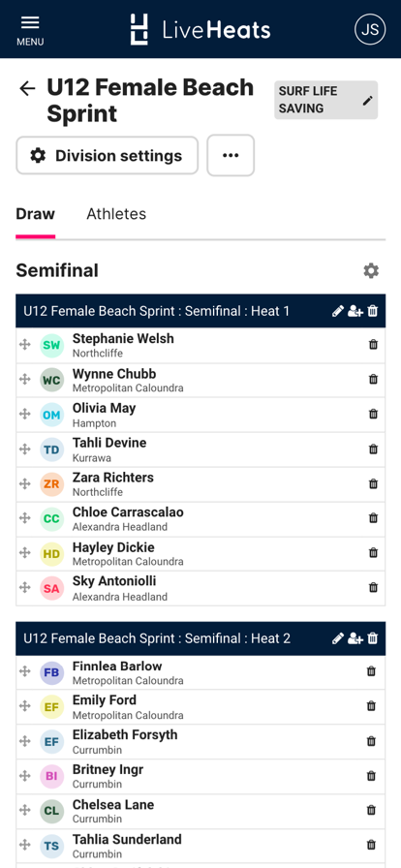Switch to the Athletes tab
Image resolution: width=401 pixels, height=868 pixels.
point(116,214)
